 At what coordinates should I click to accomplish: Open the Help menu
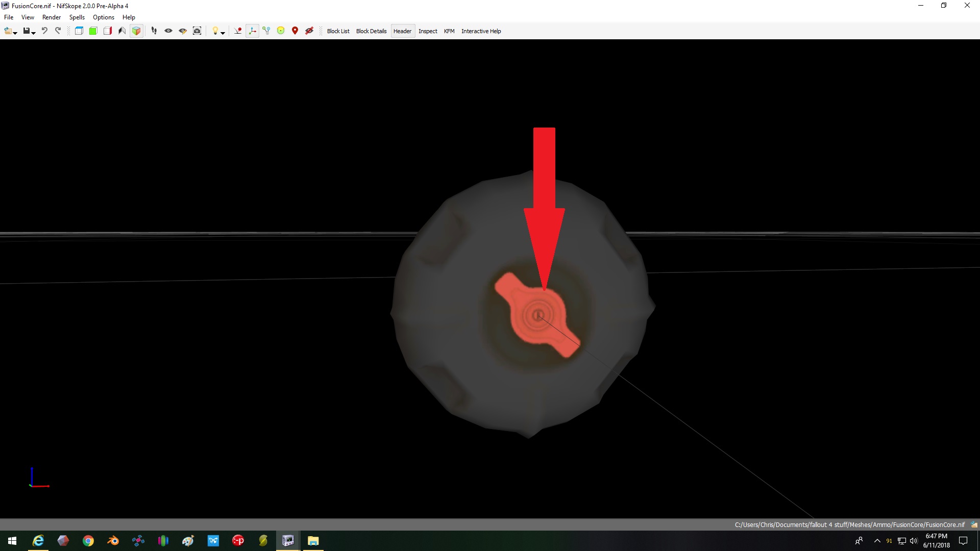click(x=129, y=17)
